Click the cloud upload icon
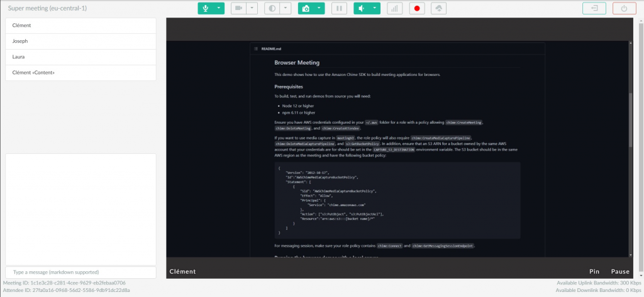Image resolution: width=644 pixels, height=297 pixels. [x=438, y=8]
